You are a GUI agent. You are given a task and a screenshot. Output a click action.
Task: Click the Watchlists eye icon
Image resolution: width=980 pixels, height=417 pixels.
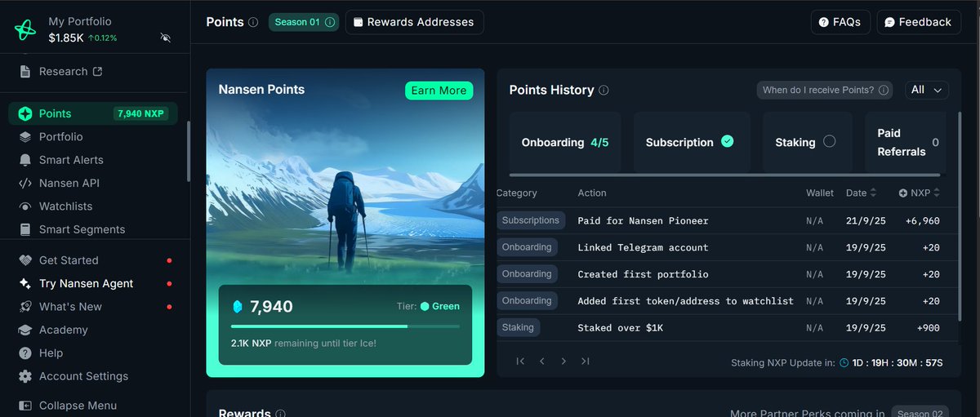(25, 206)
